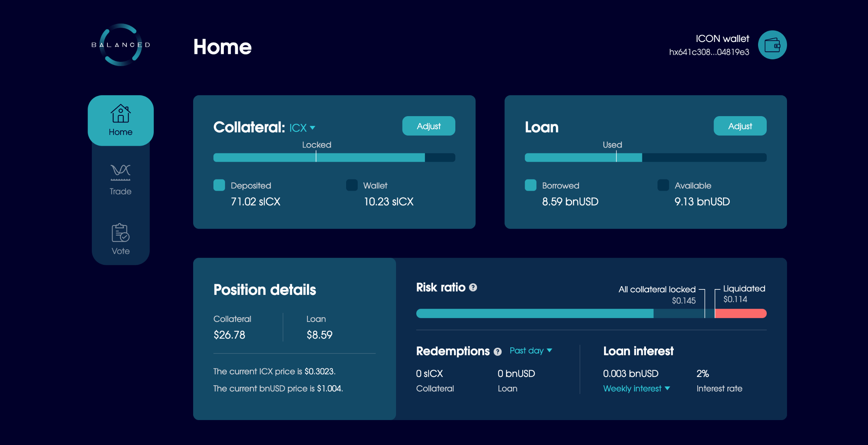The height and width of the screenshot is (445, 868).
Task: Click the Collateral Locked progress bar marker
Action: coord(316,157)
